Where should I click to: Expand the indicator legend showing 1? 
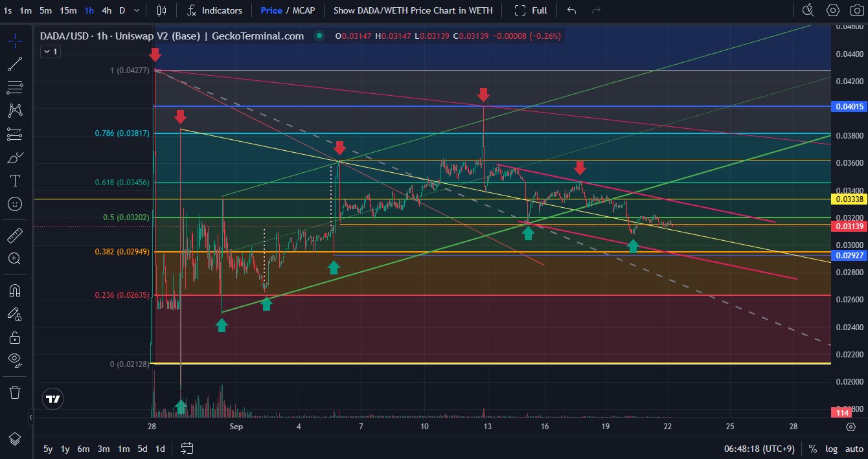click(x=51, y=51)
